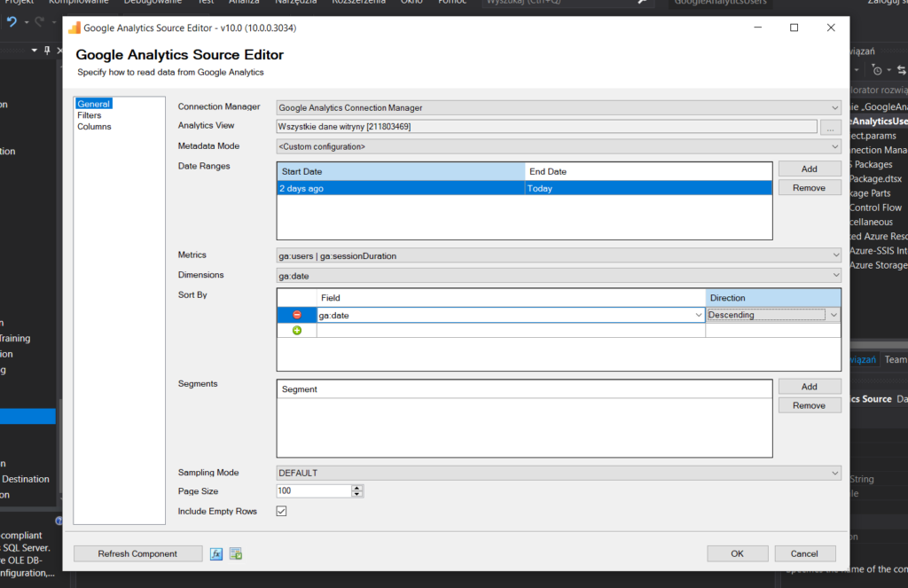This screenshot has height=588, width=908.
Task: Click the Google Analytics icon in the title bar
Action: (74, 27)
